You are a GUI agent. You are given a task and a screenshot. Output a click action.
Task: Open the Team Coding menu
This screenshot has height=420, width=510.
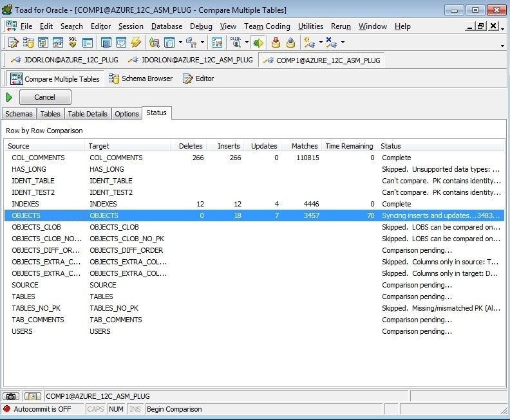point(267,26)
